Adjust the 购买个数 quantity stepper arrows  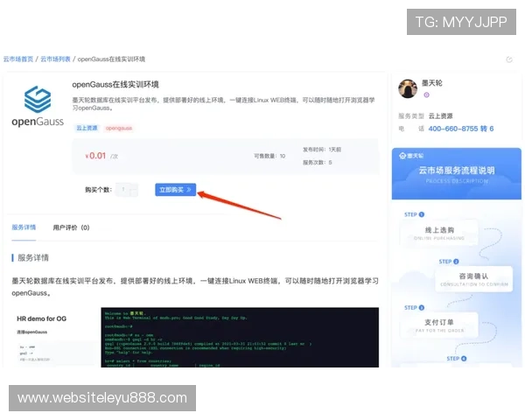tap(134, 190)
